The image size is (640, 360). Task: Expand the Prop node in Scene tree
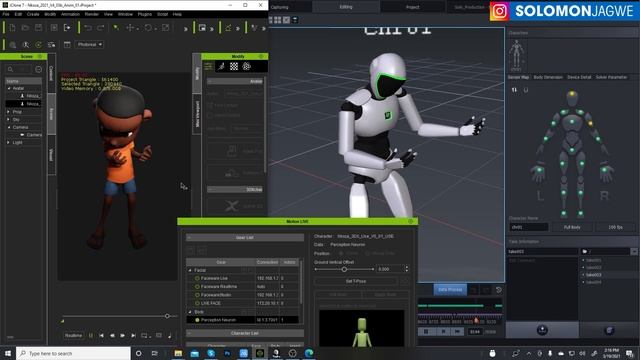click(x=9, y=112)
